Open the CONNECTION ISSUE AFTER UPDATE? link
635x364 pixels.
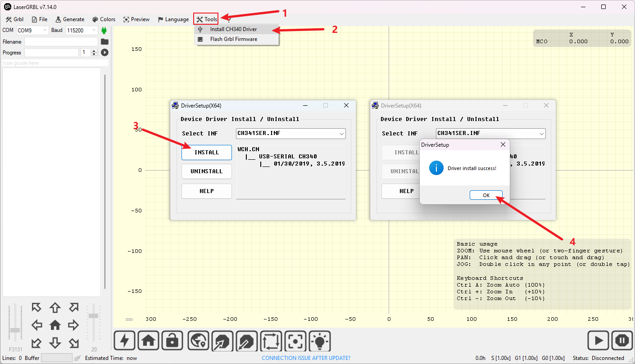306,358
